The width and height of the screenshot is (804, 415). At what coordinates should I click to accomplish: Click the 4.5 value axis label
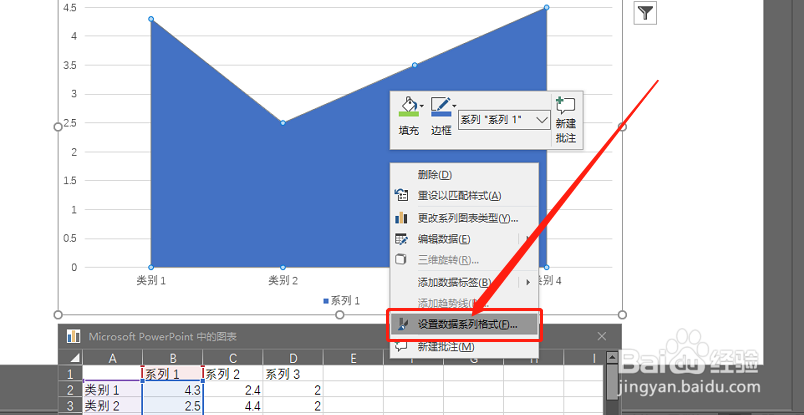point(70,8)
